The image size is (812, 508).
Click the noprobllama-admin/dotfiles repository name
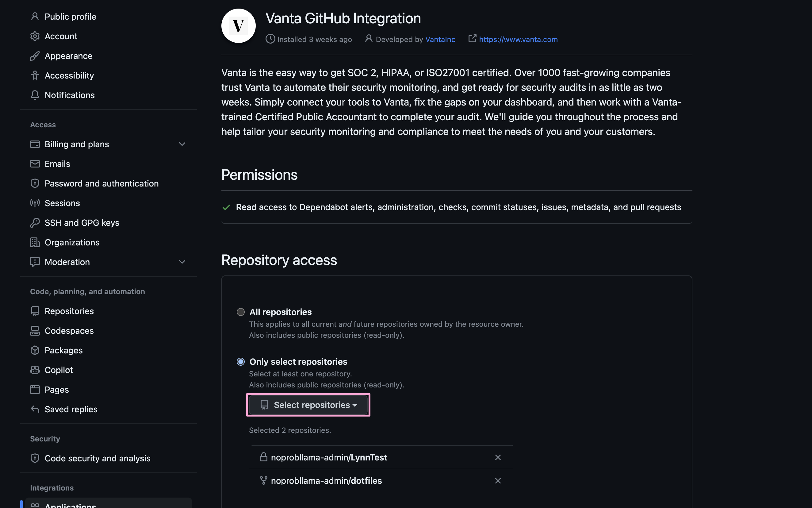point(326,481)
